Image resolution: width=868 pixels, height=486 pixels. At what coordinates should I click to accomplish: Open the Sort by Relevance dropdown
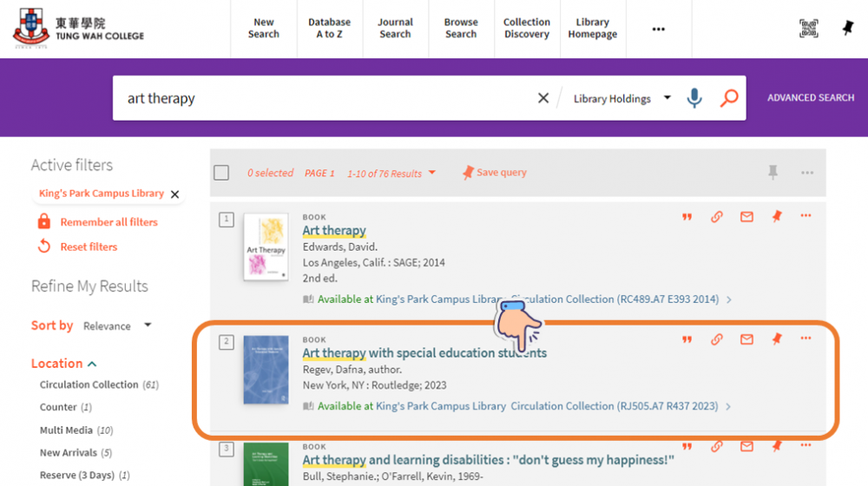tap(117, 326)
